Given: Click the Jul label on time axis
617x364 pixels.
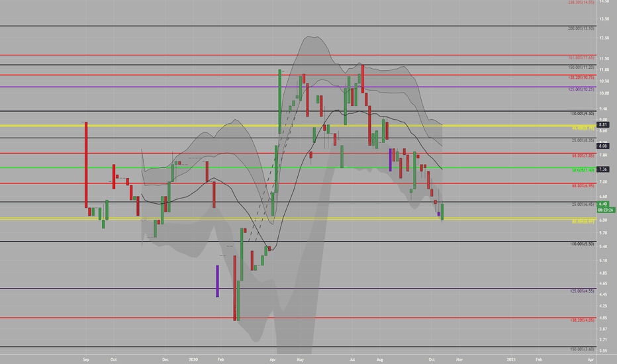Looking at the screenshot, I should [352, 359].
